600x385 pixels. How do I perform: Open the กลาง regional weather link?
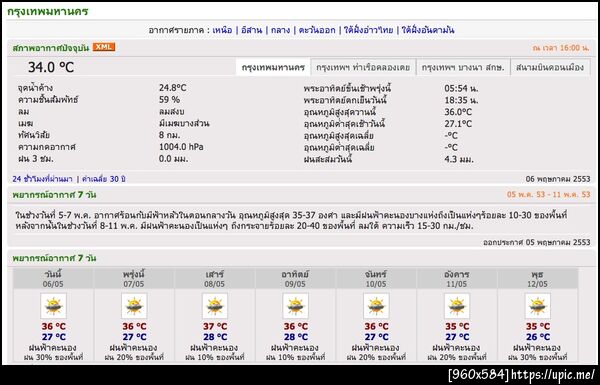click(280, 30)
